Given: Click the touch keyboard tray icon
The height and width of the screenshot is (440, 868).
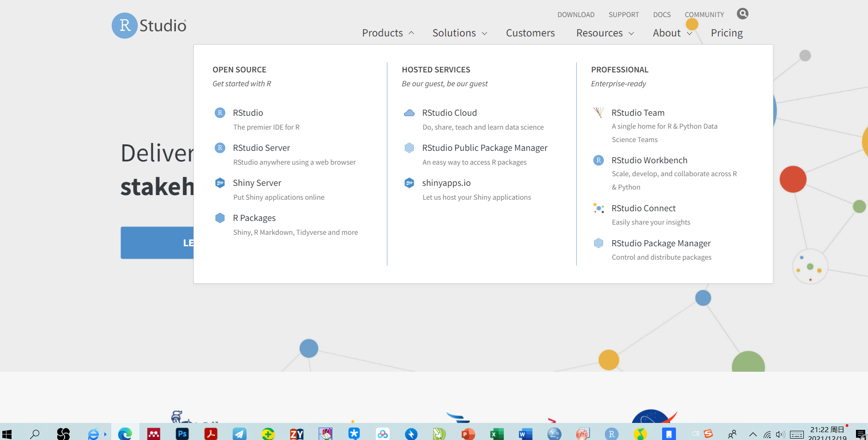Looking at the screenshot, I should (796, 434).
